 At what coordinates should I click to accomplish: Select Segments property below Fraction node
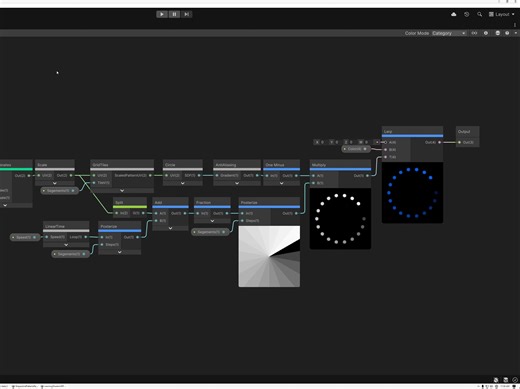pos(210,232)
